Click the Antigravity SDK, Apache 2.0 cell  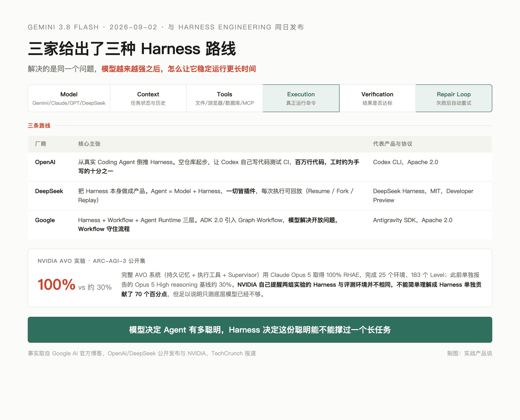point(413,220)
